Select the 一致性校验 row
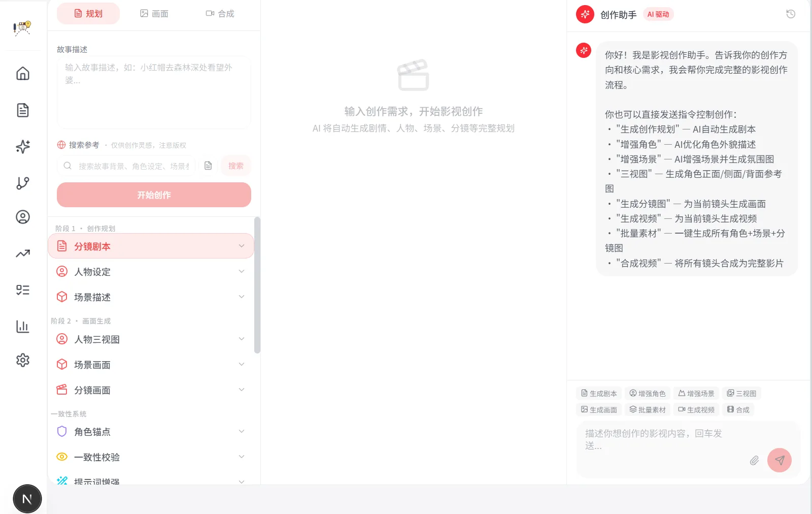 tap(151, 457)
